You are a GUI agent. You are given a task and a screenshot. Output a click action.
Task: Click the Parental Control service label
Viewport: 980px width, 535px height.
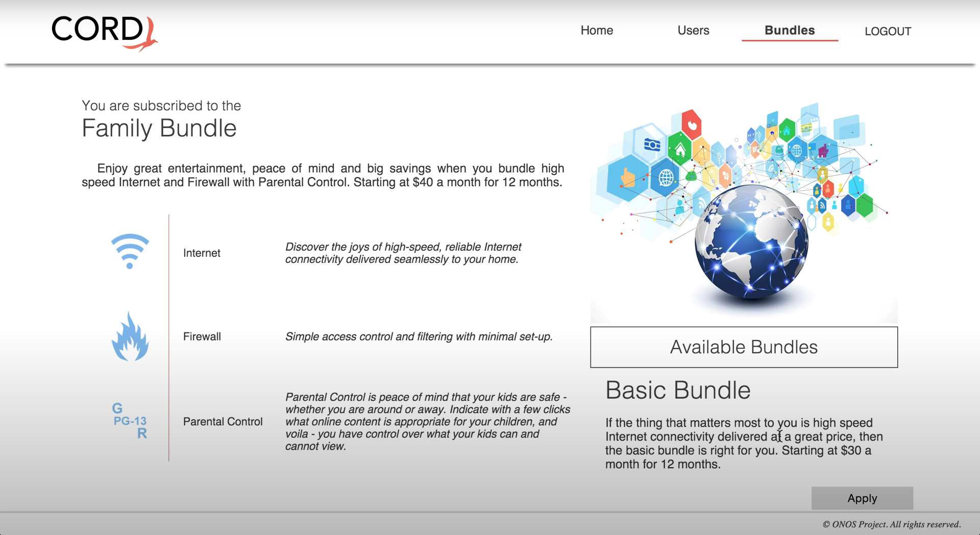pos(223,422)
